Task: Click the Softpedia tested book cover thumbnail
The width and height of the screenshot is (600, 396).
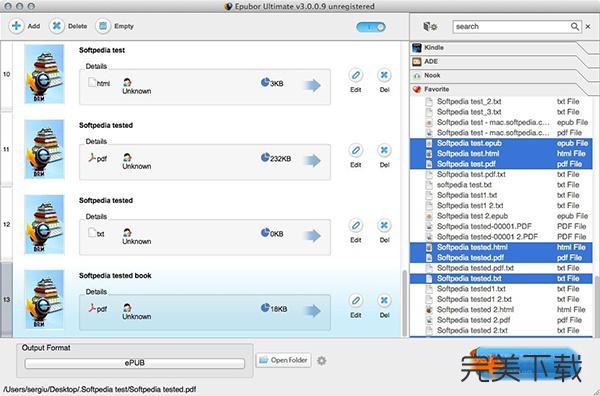Action: click(x=44, y=300)
